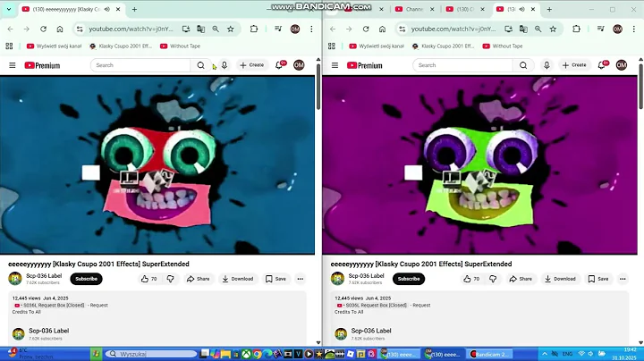Open Windows Start button on taskbar
Viewport: 644px width, 361px height.
[96, 354]
